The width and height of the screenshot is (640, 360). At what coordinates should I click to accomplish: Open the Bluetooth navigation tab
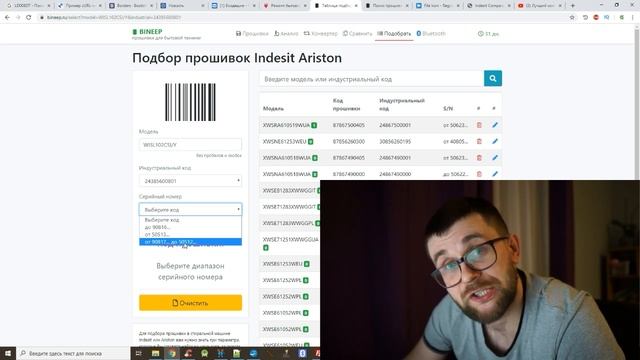coord(431,33)
